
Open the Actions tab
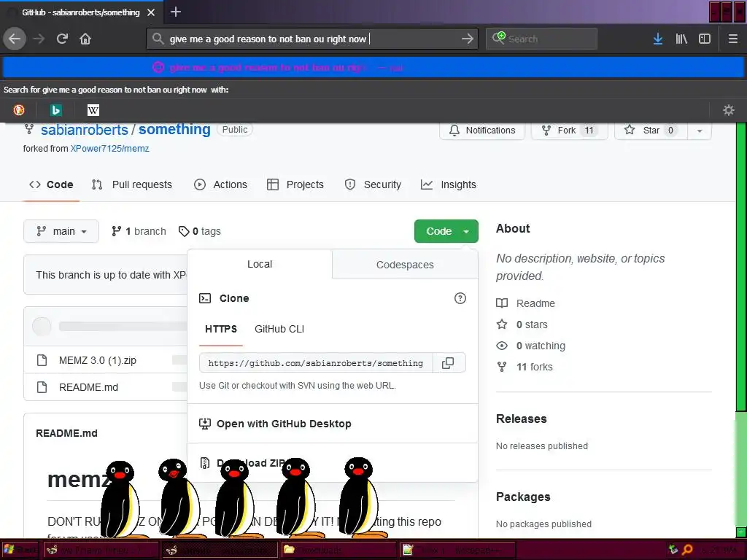point(220,184)
